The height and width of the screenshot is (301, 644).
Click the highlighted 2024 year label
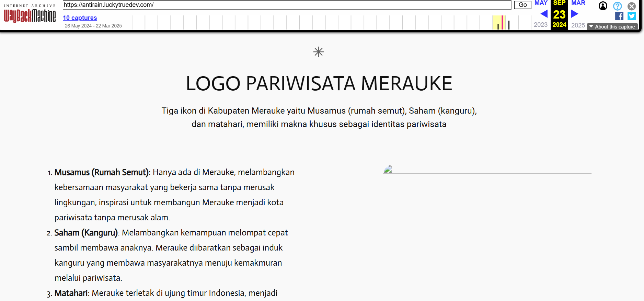tap(559, 25)
